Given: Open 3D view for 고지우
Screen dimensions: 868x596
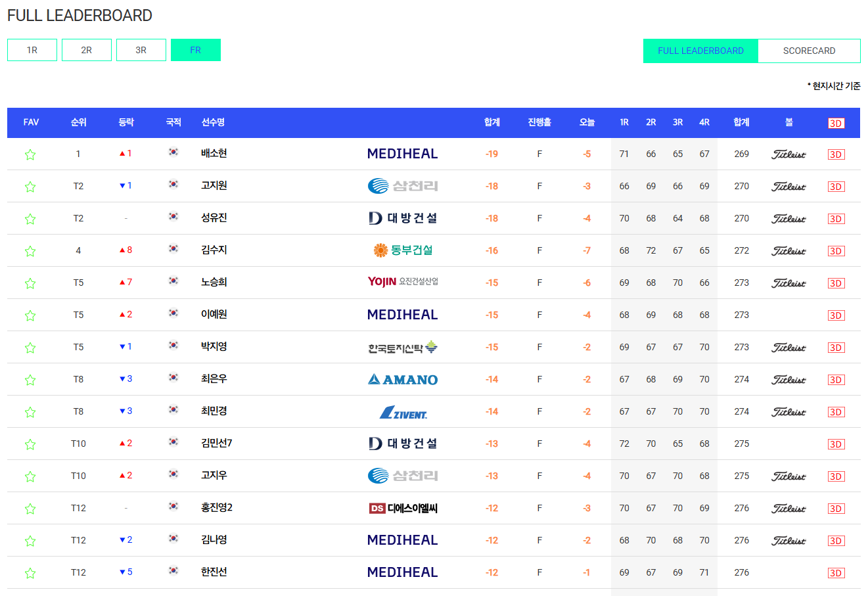Looking at the screenshot, I should pyautogui.click(x=836, y=476).
